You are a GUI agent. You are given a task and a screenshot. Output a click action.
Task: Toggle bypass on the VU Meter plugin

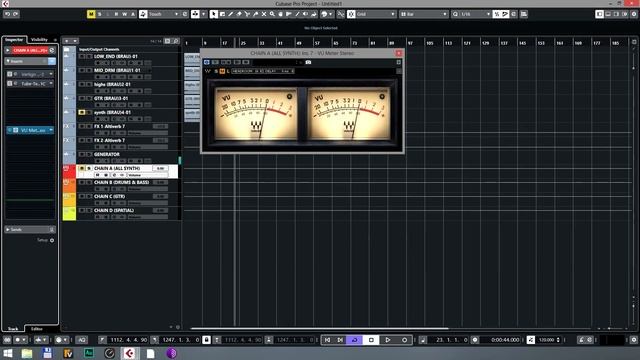(207, 62)
